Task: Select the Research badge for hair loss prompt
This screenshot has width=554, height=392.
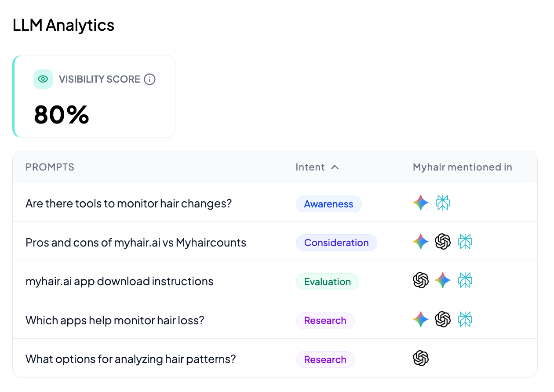Action: pyautogui.click(x=325, y=320)
